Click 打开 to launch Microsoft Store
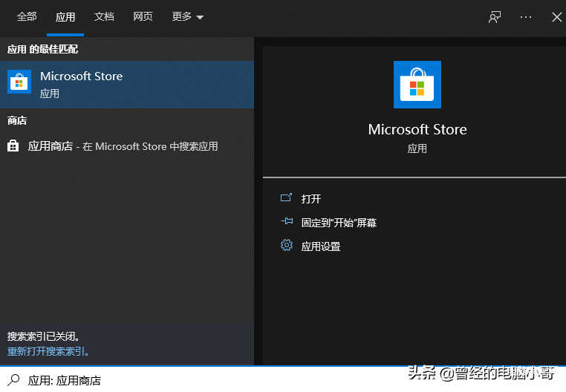Image resolution: width=566 pixels, height=392 pixels. [310, 198]
